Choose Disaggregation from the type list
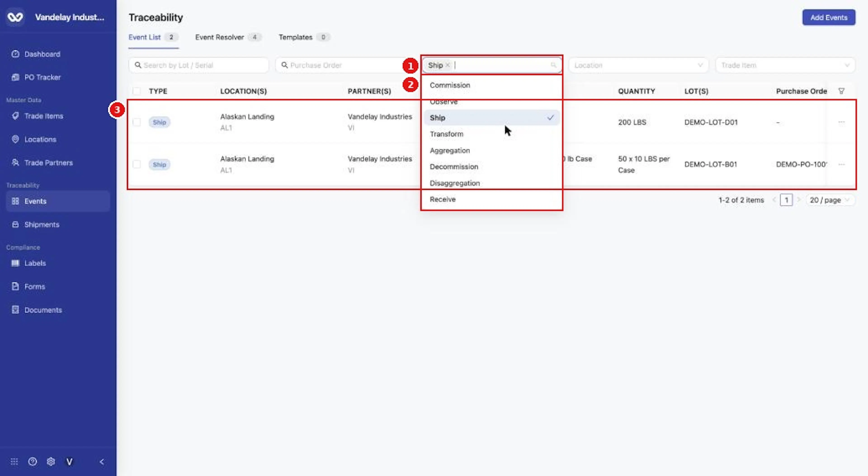 pos(492,183)
